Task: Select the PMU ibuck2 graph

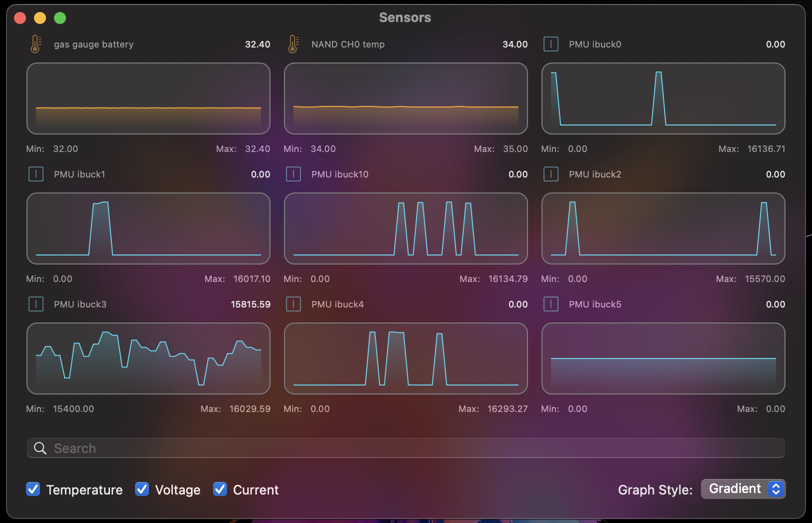Action: [x=663, y=228]
